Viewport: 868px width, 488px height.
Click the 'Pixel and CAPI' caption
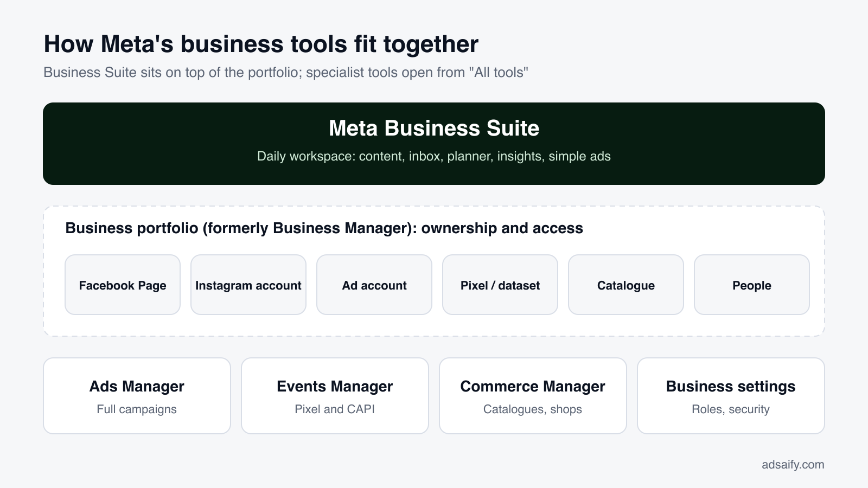tap(335, 409)
